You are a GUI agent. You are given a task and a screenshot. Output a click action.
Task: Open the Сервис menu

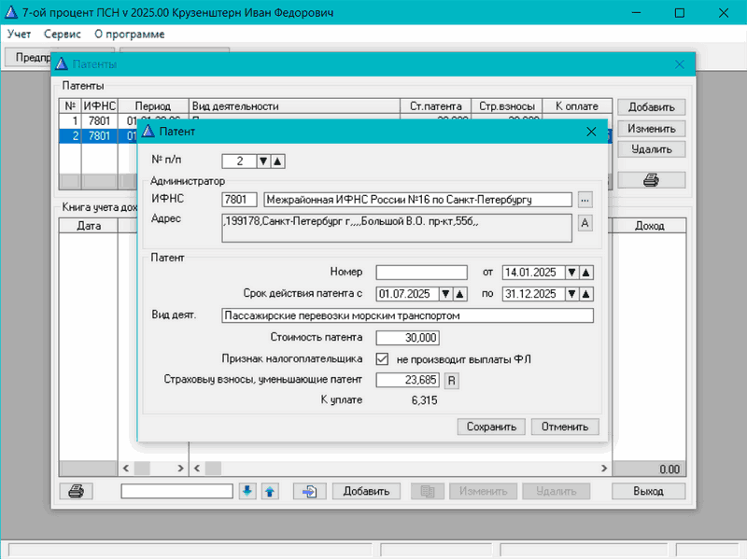coord(63,34)
